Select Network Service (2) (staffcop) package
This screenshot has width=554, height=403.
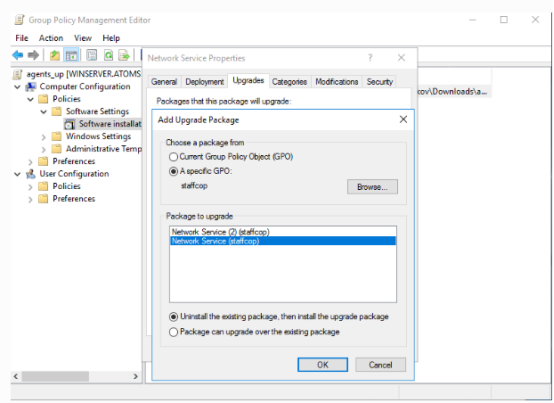283,232
